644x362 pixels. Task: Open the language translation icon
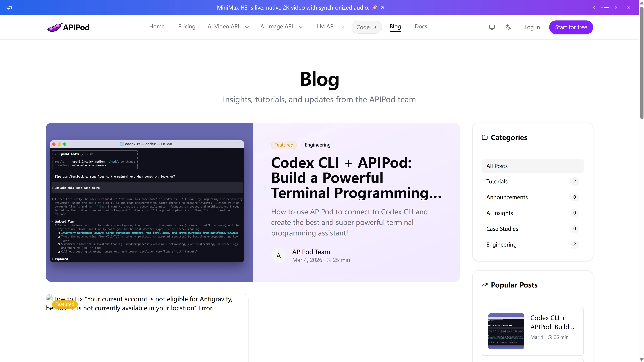(x=508, y=27)
